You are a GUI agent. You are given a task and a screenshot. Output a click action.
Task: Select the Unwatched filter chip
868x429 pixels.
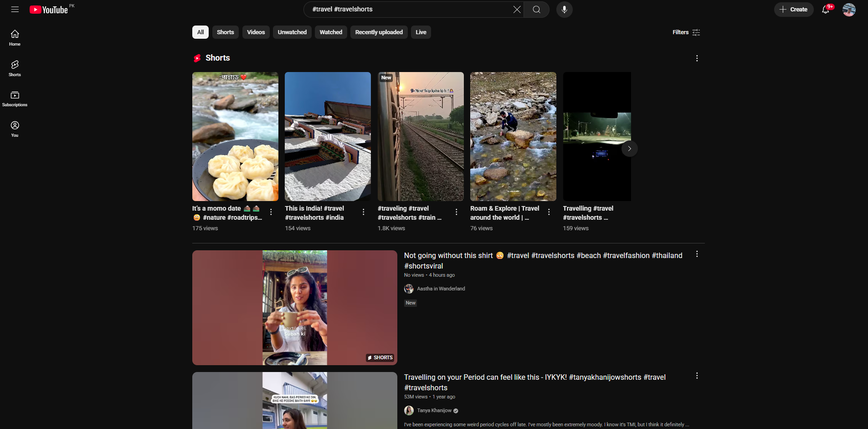pos(292,32)
